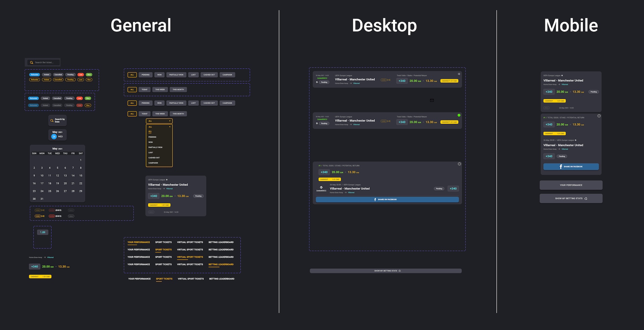Select PARTIALLY WON in the open dropdown list
The height and width of the screenshot is (330, 644).
coord(155,147)
